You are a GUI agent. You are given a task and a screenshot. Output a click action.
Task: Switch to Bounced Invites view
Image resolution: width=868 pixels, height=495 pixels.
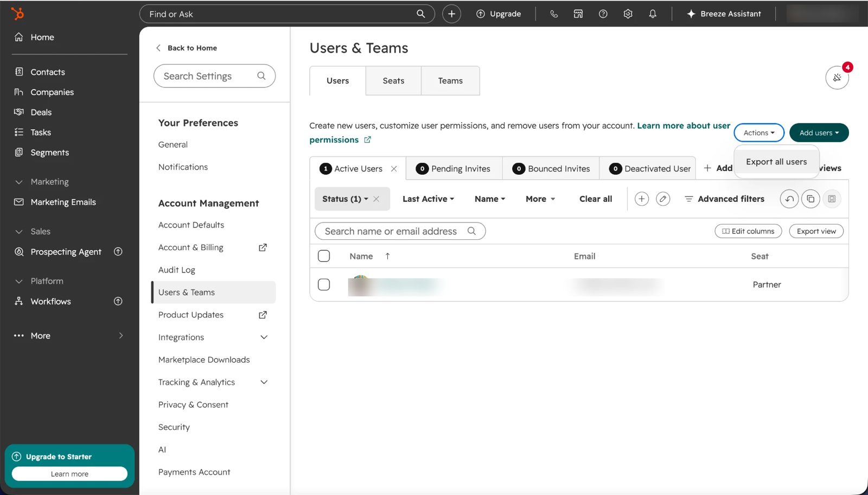click(551, 169)
